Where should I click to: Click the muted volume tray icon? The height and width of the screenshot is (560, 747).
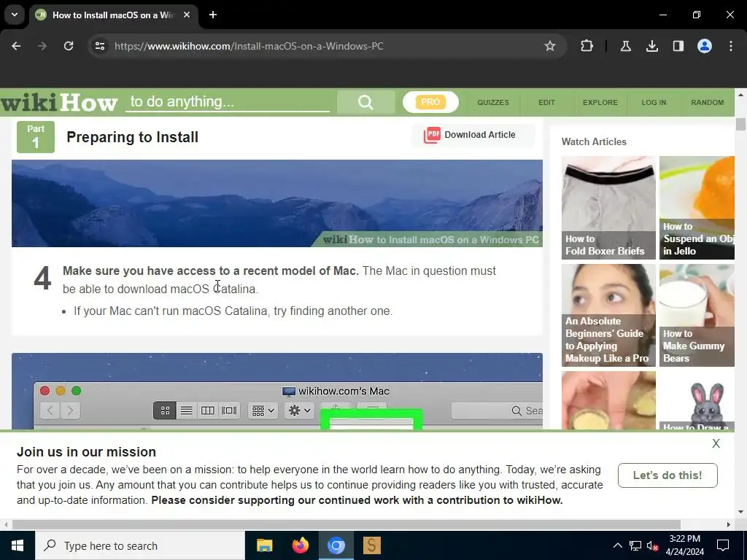click(x=652, y=545)
